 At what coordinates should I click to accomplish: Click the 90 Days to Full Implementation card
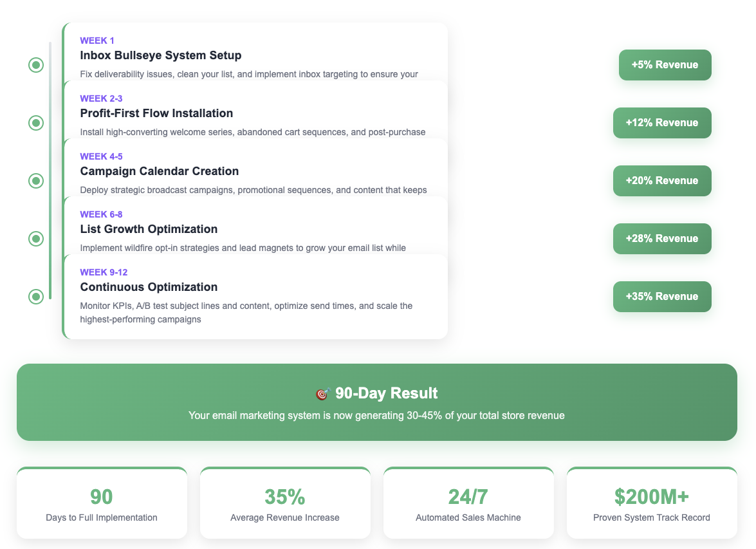(x=102, y=503)
